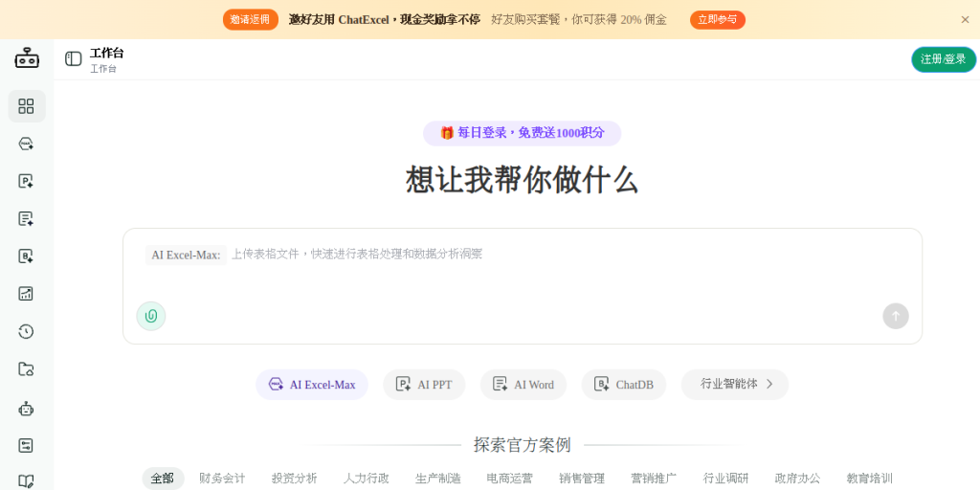The width and height of the screenshot is (980, 490).
Task: Click the 每日登录 免费送1000积分 badge
Action: (x=522, y=133)
